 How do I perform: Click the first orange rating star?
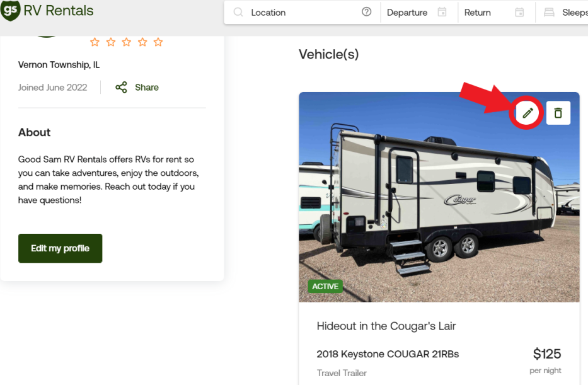[95, 42]
